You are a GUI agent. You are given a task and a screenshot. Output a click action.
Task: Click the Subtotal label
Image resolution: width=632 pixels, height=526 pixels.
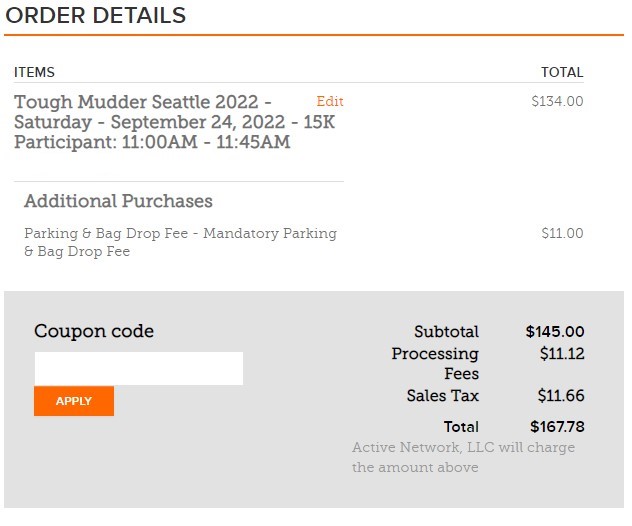(446, 332)
